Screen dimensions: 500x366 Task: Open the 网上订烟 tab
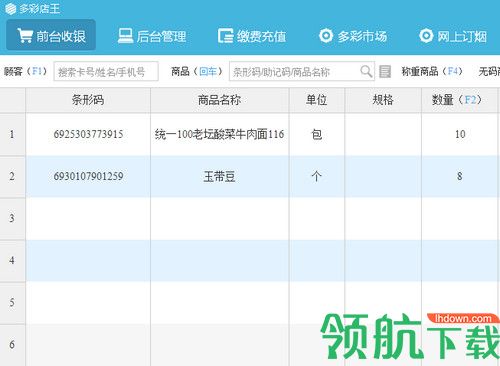(x=453, y=36)
